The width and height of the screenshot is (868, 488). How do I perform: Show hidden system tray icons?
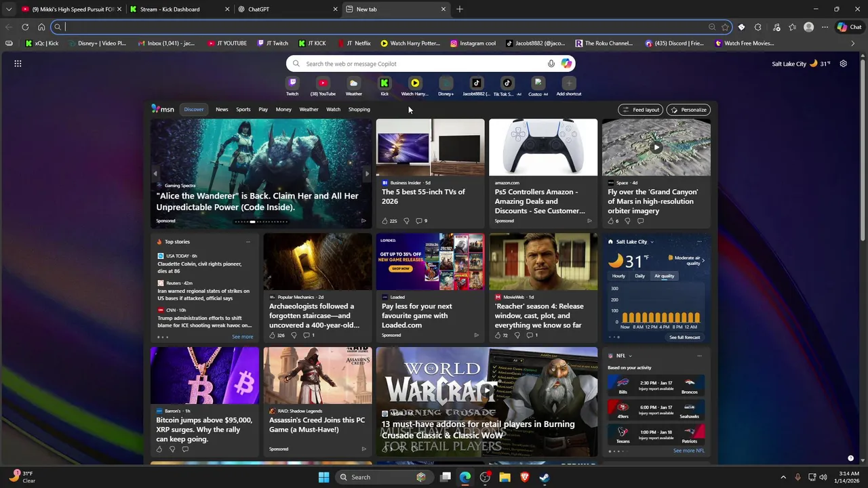[783, 477]
